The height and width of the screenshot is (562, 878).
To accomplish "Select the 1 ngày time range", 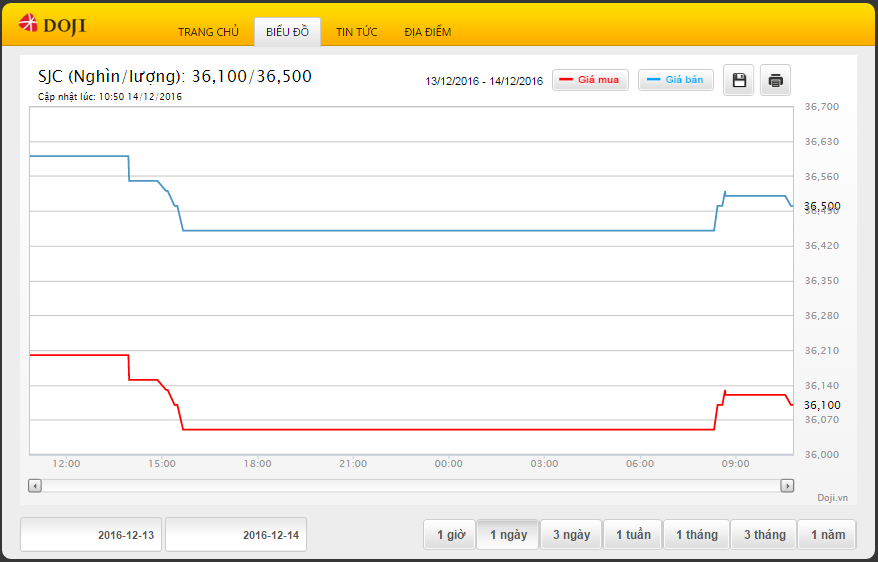I will point(508,535).
